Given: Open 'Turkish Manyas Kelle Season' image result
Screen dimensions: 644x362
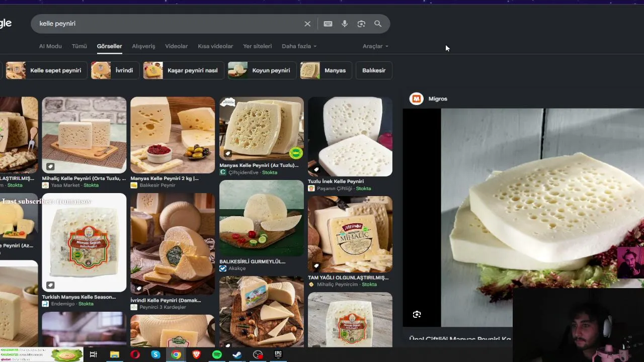Looking at the screenshot, I should tap(84, 242).
